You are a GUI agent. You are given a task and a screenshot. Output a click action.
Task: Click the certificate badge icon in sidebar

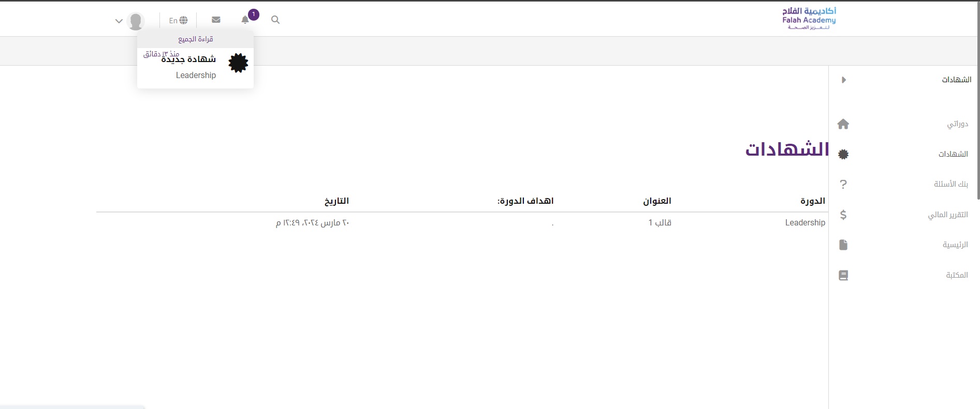pyautogui.click(x=843, y=154)
